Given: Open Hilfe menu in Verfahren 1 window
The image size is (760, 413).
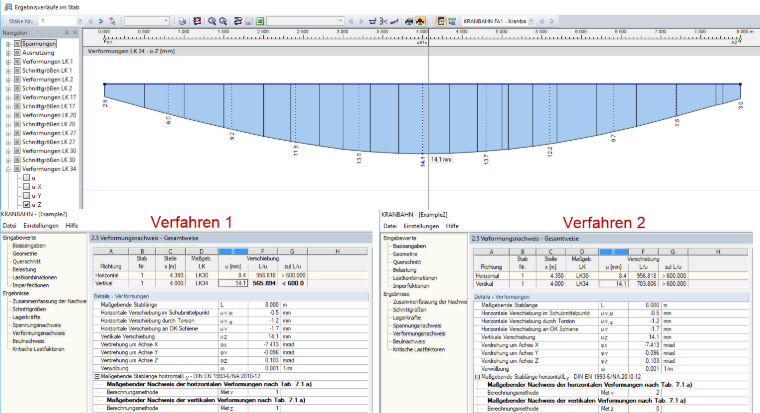Looking at the screenshot, I should [72, 225].
